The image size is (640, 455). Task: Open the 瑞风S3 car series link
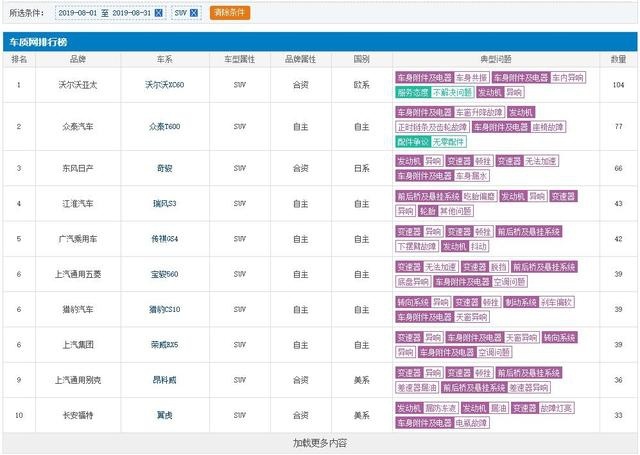[x=164, y=204]
